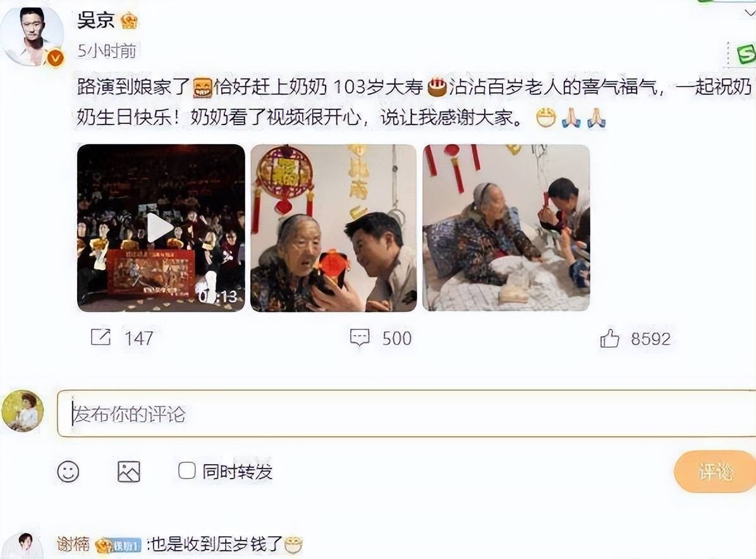Click the orange 评论 submit button

coord(715,471)
